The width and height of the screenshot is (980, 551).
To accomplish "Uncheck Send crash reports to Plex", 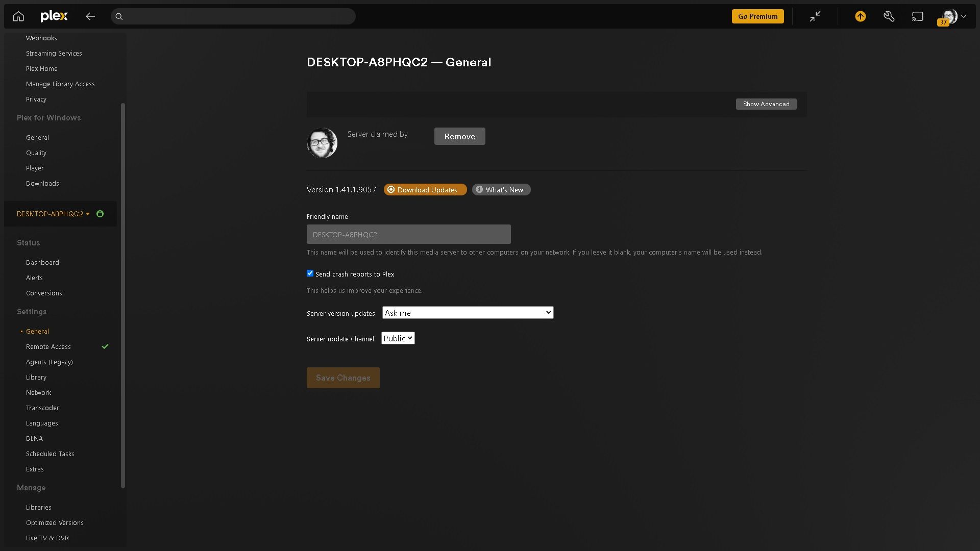I will 310,273.
